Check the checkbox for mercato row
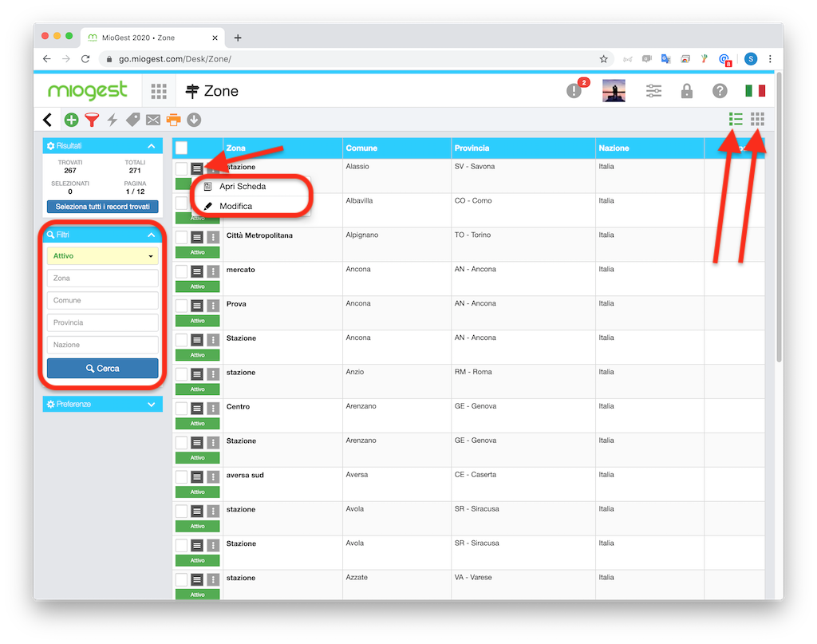The height and width of the screenshot is (644, 817). click(181, 271)
